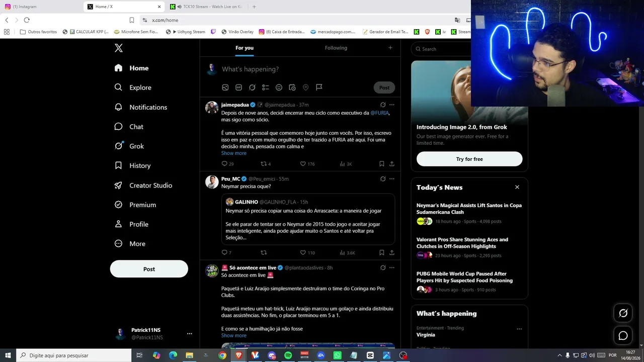Open History in the sidebar
The width and height of the screenshot is (644, 362).
pos(132,165)
